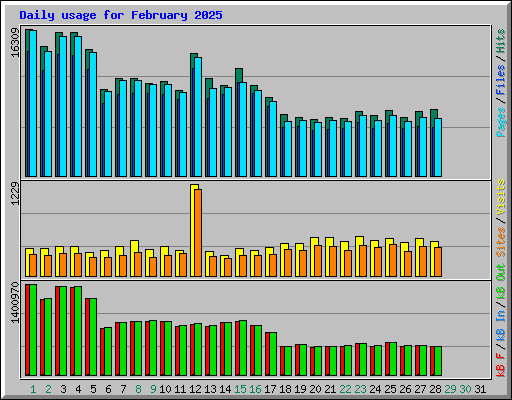This screenshot has width=512, height=400.
Task: Click the 16309 hits axis value
Action: (x=15, y=43)
